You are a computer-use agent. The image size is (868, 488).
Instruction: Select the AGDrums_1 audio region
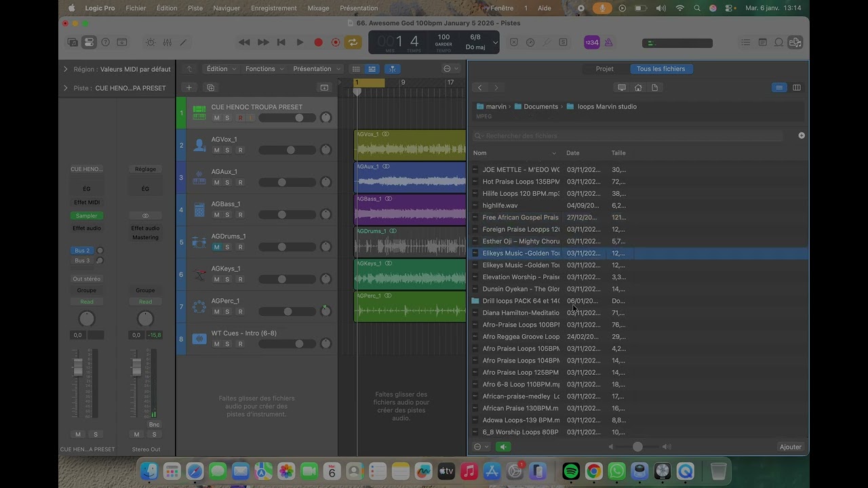[410, 242]
